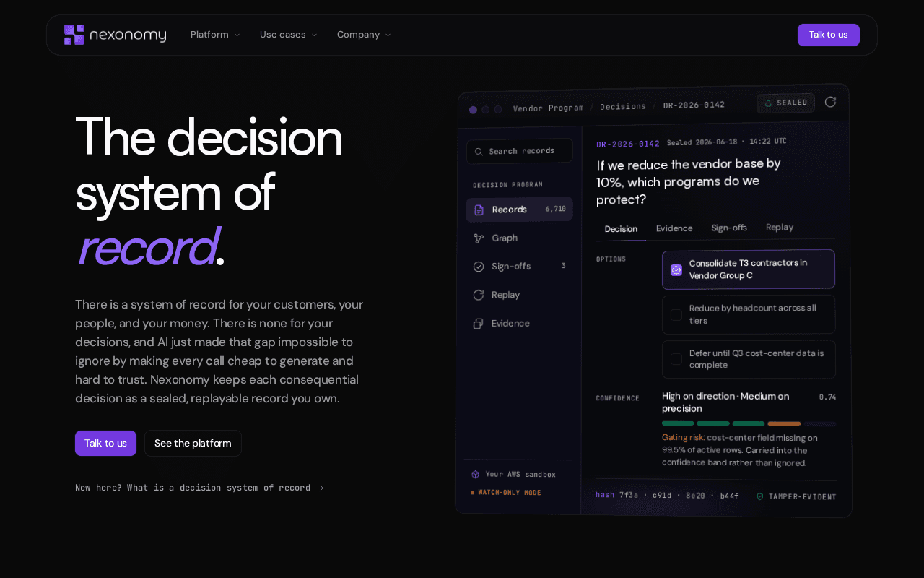Click the hash value 7f3a c91d
The image size is (924, 578).
tap(679, 496)
